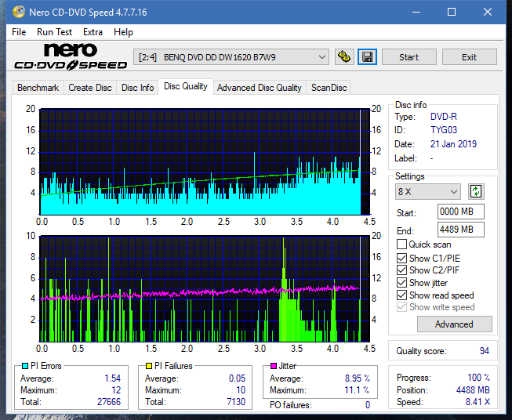Click the refresh speed settings icon
The height and width of the screenshot is (420, 512).
(476, 191)
